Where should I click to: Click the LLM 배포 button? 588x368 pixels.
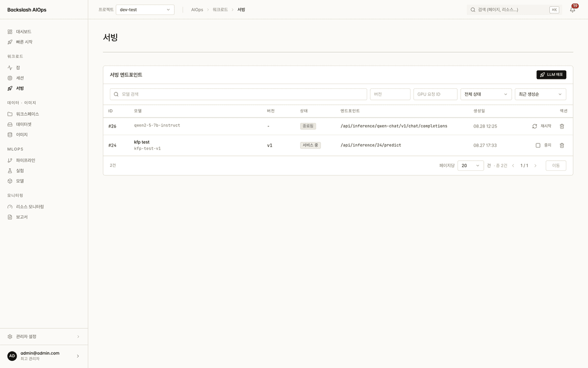point(551,75)
